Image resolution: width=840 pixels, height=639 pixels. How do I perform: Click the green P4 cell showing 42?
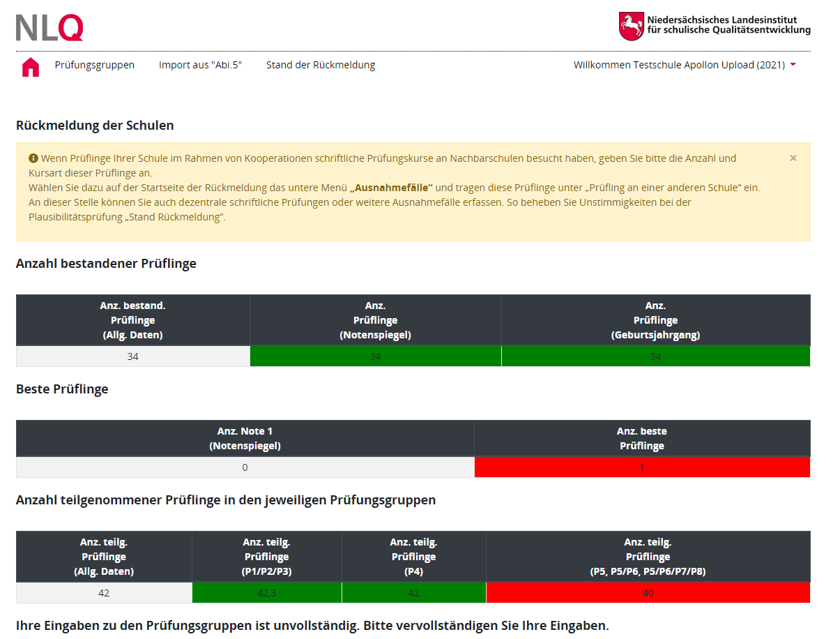click(x=413, y=593)
